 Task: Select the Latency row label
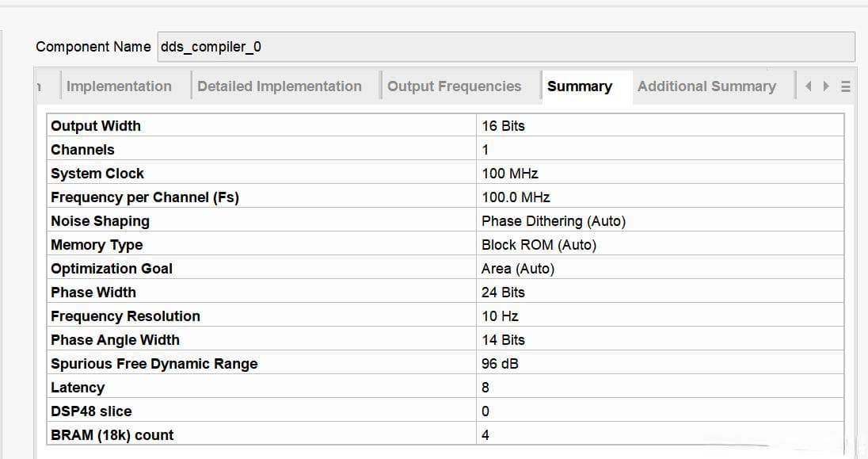pos(78,388)
